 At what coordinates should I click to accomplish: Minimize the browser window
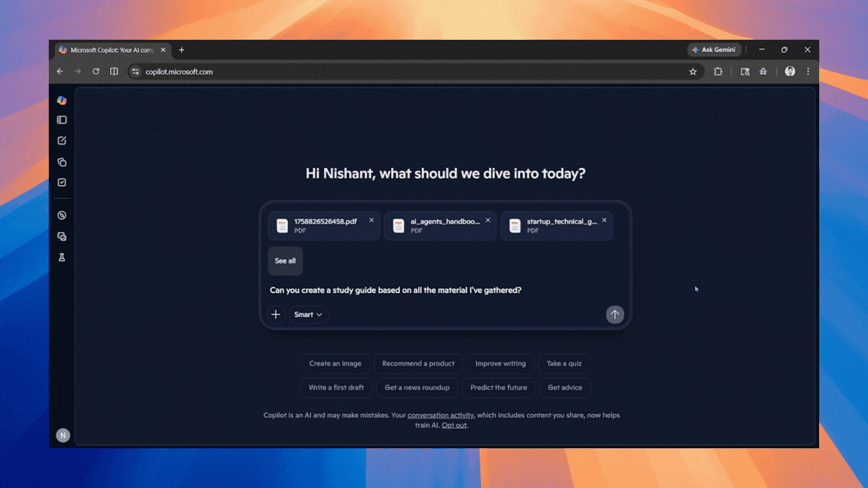click(762, 50)
